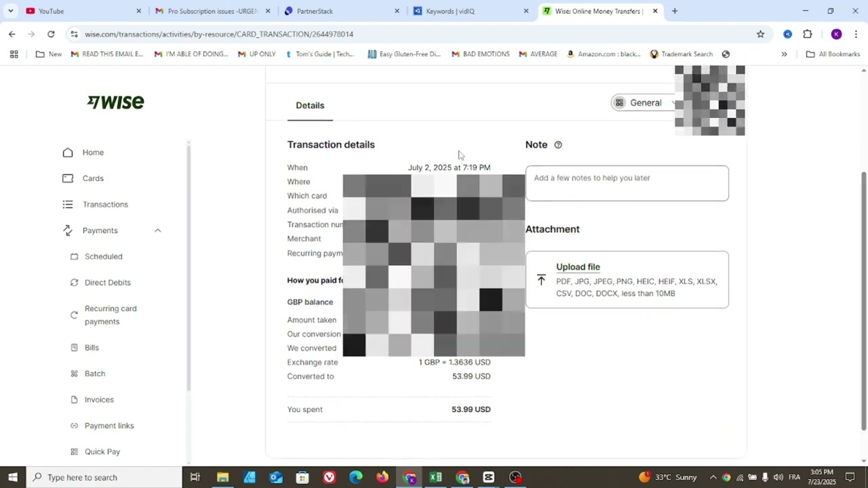This screenshot has width=868, height=488.
Task: Click the Windows taskbar search box
Action: click(x=104, y=477)
